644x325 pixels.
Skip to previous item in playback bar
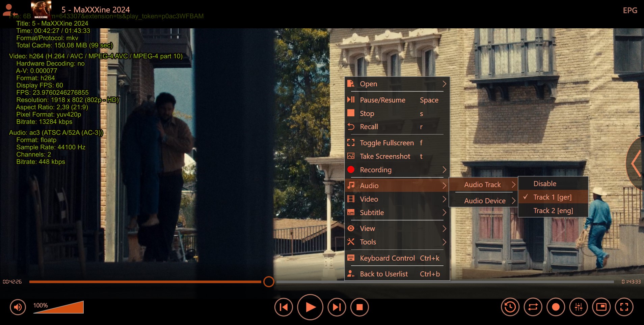pos(284,307)
